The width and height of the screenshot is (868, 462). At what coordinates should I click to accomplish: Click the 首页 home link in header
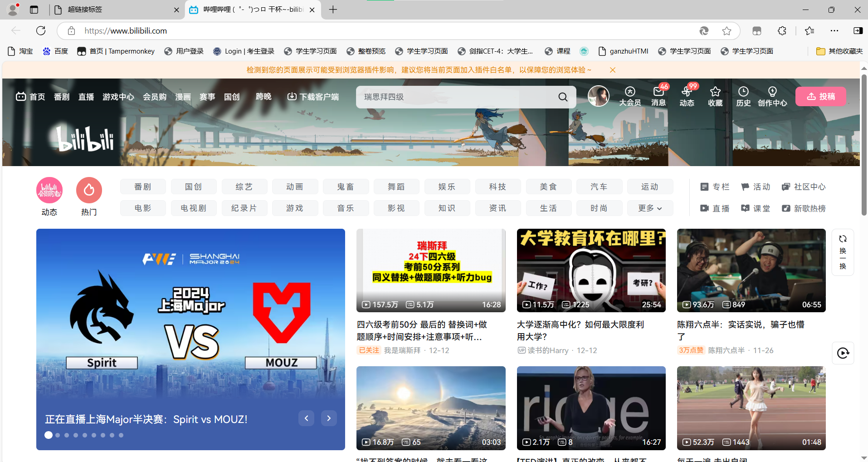30,97
